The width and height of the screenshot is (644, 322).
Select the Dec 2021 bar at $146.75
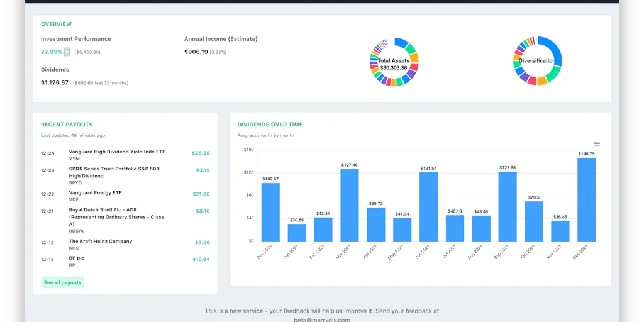tap(587, 199)
